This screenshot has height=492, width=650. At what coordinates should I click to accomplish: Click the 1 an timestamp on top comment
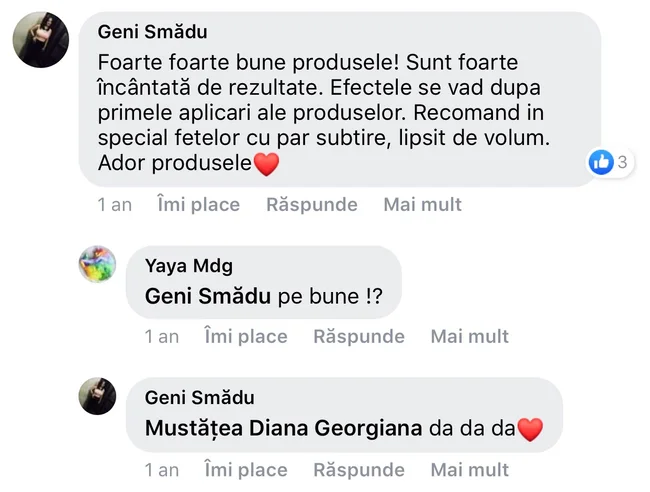[x=114, y=205]
